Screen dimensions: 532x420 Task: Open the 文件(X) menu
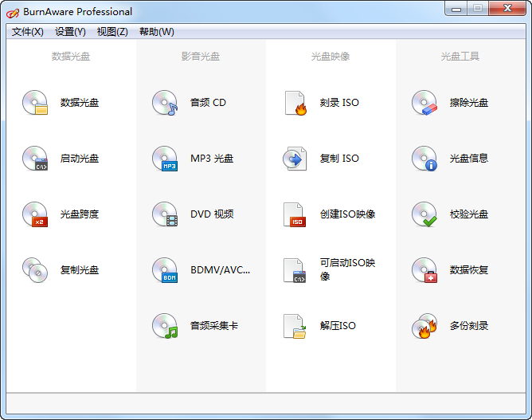click(x=28, y=32)
